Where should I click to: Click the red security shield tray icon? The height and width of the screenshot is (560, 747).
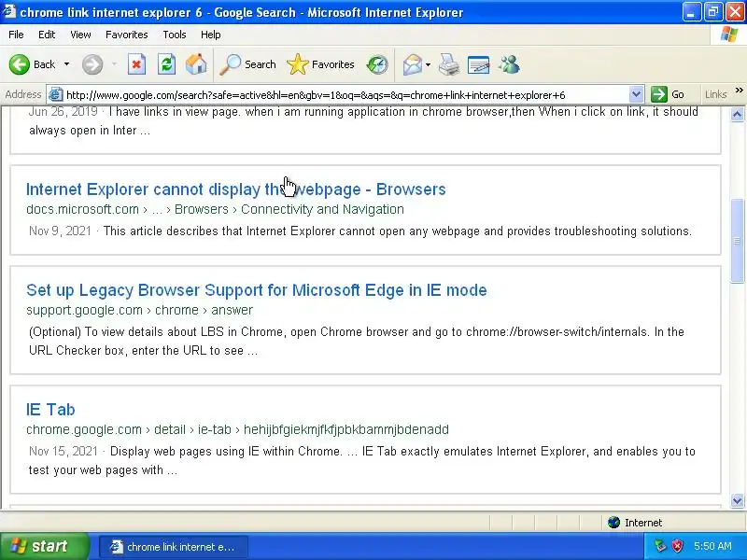point(677,546)
